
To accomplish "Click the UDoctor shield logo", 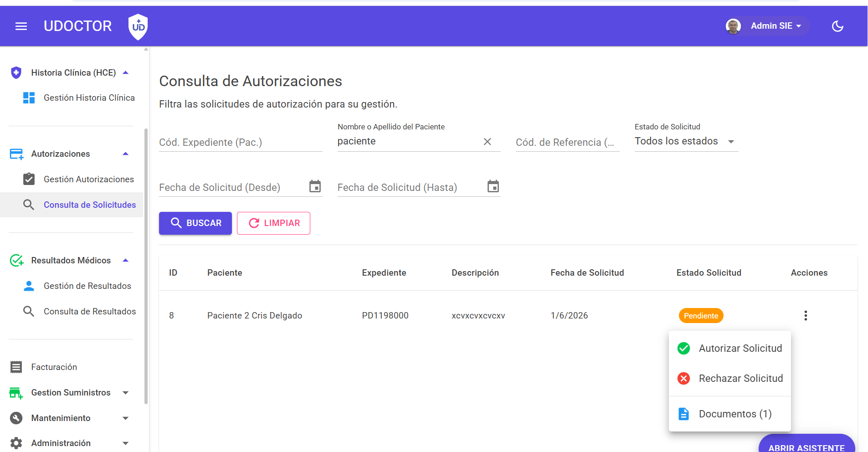I will point(138,26).
